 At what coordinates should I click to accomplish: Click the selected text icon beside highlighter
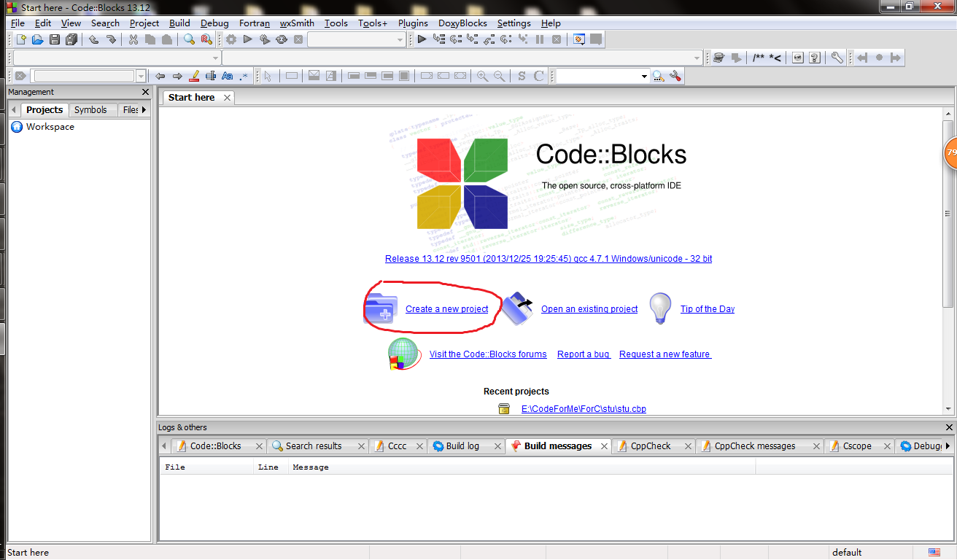tap(211, 76)
